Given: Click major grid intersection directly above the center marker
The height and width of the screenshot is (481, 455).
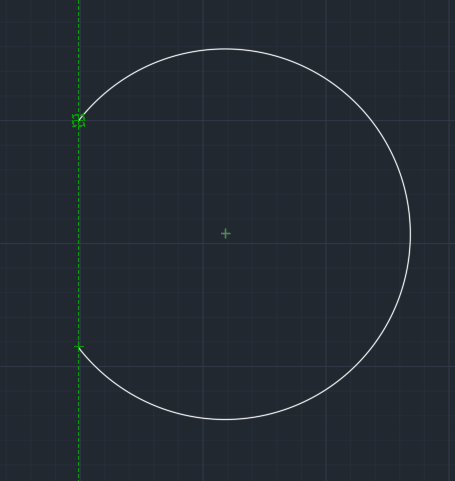Looking at the screenshot, I should pos(203,120).
